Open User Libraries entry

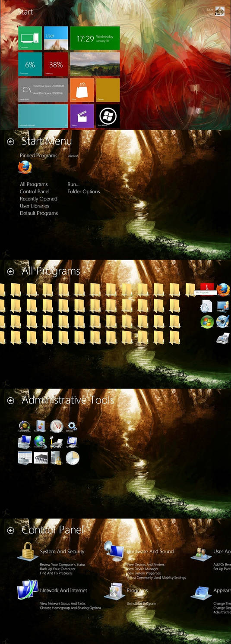tap(35, 206)
